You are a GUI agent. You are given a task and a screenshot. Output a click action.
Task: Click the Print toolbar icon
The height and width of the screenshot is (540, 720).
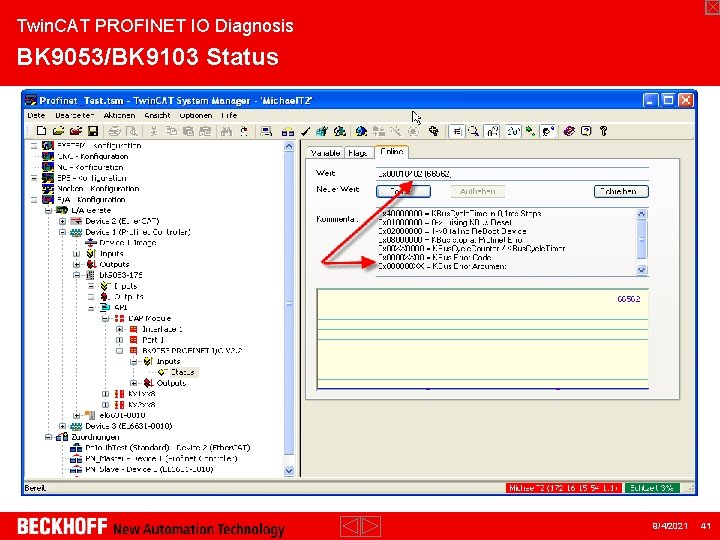coord(115,131)
